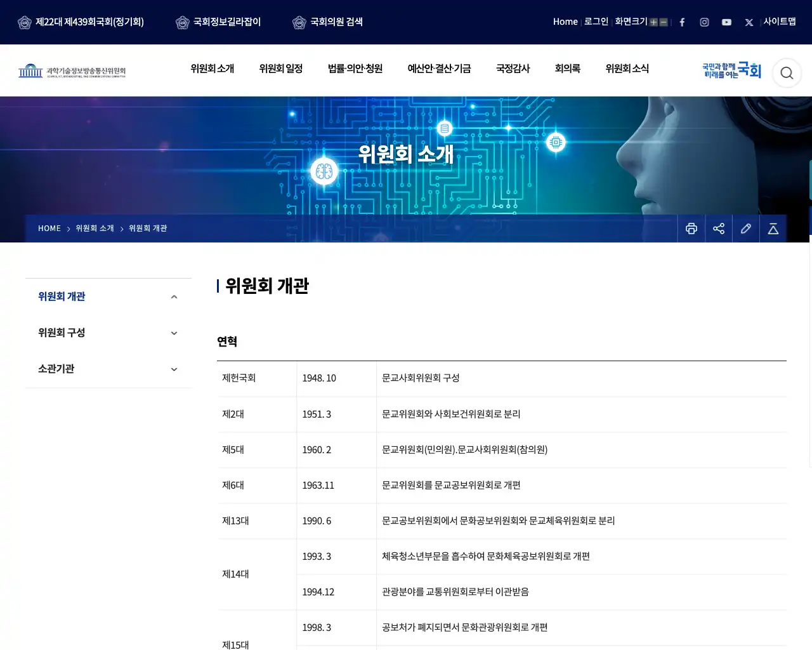Image resolution: width=812 pixels, height=650 pixels.
Task: Open the X (Twitter) icon link
Action: [x=749, y=22]
